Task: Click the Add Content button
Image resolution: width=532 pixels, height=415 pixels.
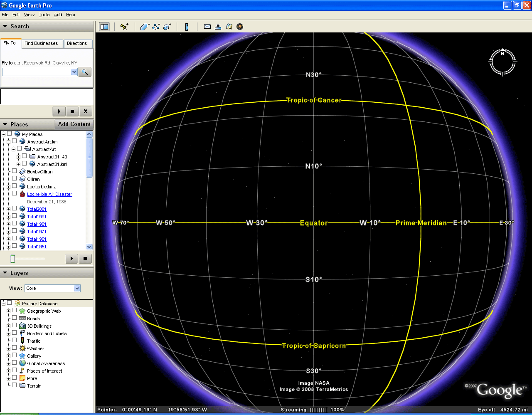Action: [x=74, y=124]
